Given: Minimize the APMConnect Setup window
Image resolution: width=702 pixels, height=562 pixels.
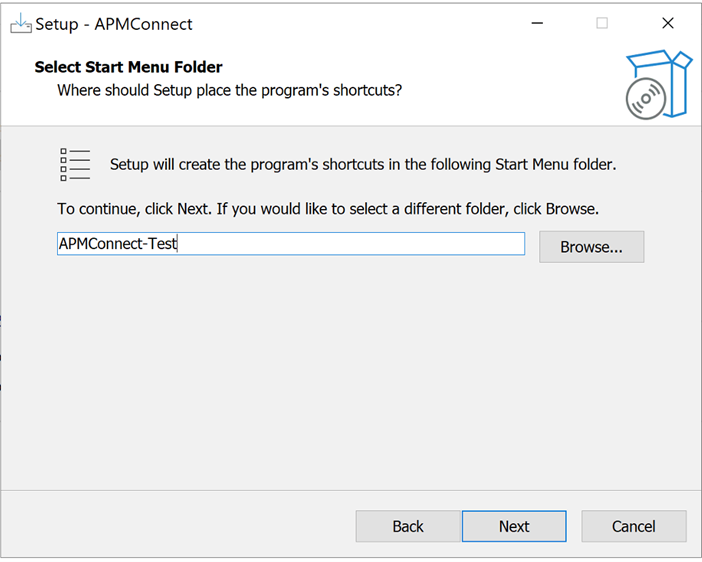Looking at the screenshot, I should pyautogui.click(x=537, y=23).
